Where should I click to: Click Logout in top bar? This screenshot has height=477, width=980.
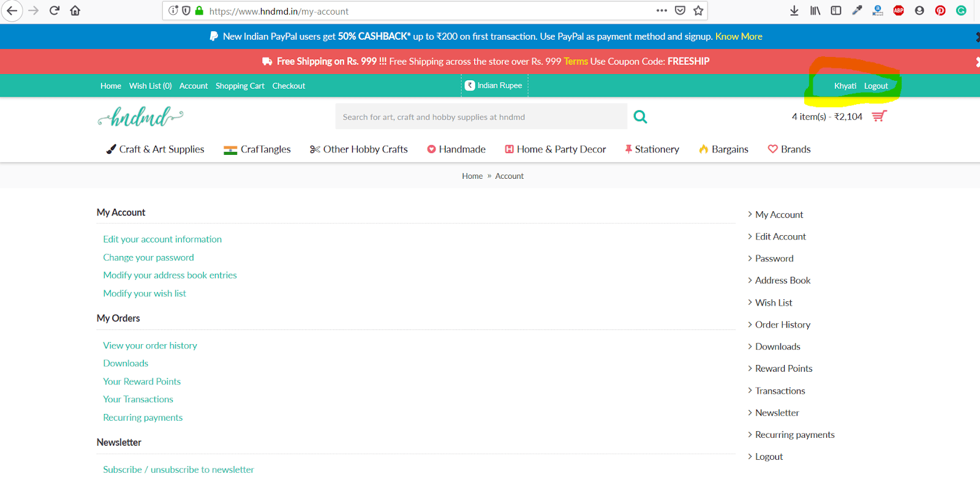point(876,86)
